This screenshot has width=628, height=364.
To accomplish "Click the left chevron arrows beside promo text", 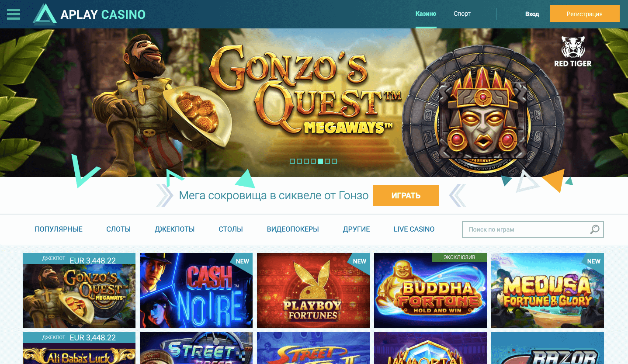I will pyautogui.click(x=165, y=195).
